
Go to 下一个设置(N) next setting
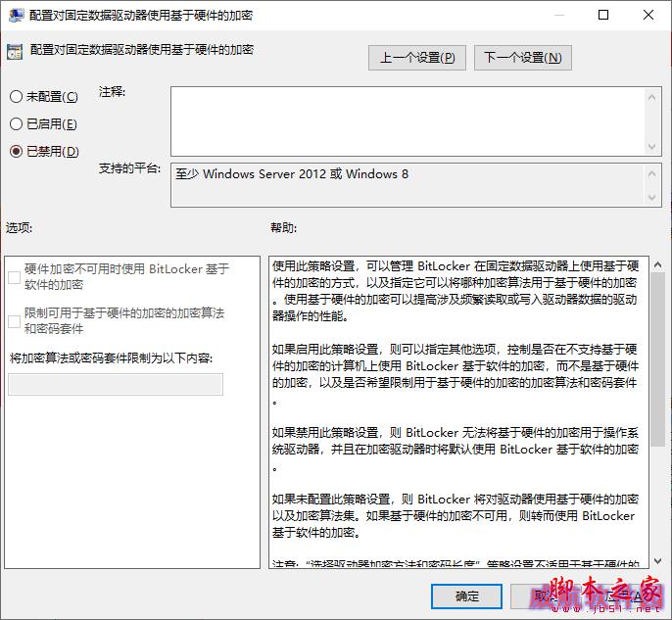click(x=523, y=58)
